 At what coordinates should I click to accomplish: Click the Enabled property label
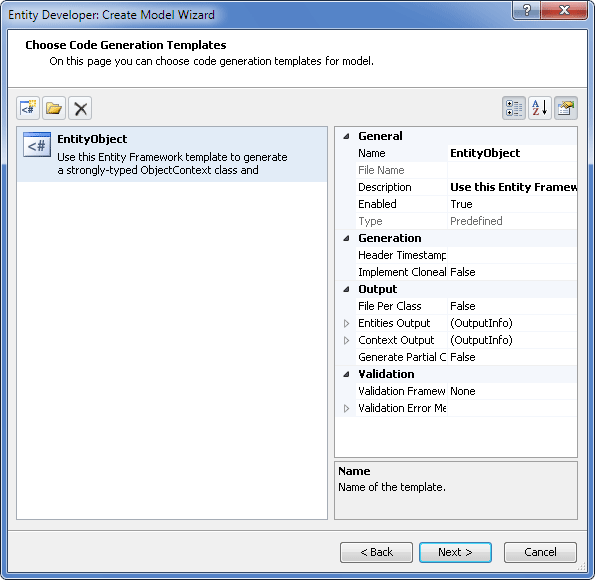click(x=378, y=204)
